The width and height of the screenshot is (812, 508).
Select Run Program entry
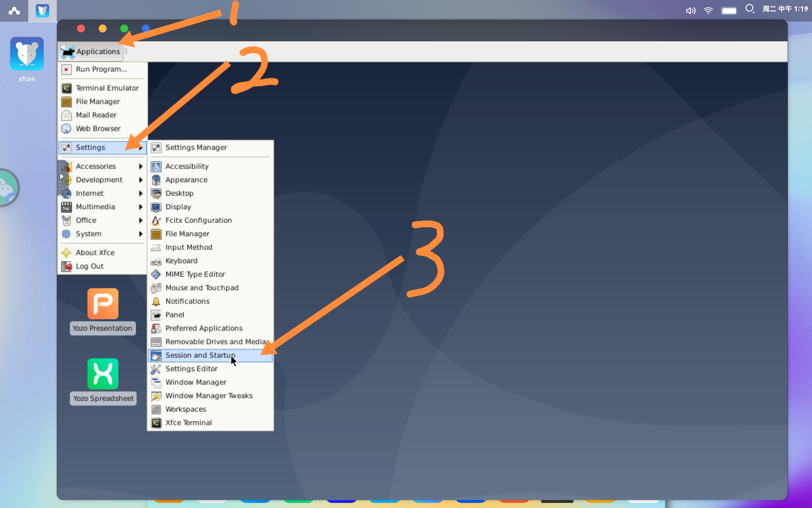tap(102, 69)
